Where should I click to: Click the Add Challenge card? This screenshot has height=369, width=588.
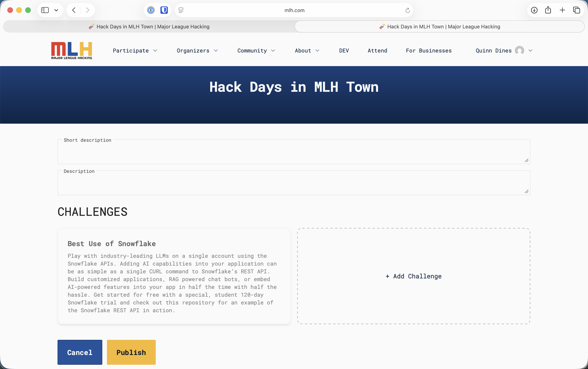(413, 276)
